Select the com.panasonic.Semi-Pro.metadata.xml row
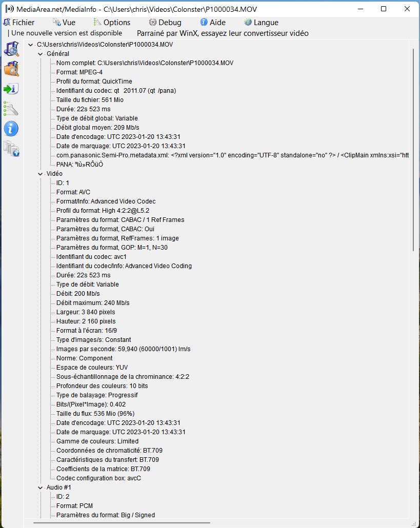Image resolution: width=420 pixels, height=528 pixels. (x=232, y=155)
